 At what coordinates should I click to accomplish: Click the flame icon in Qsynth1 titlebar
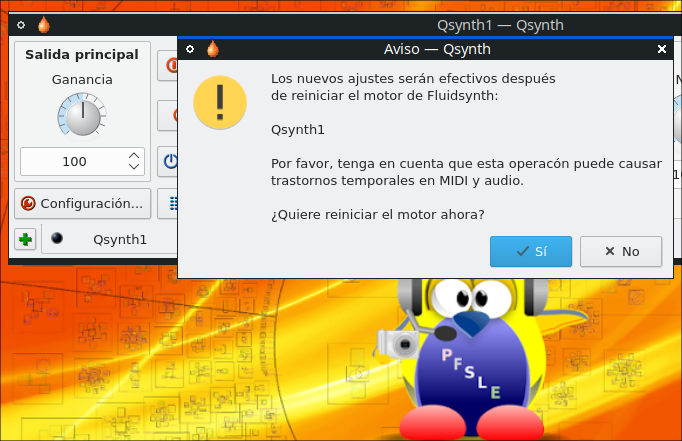coord(44,25)
